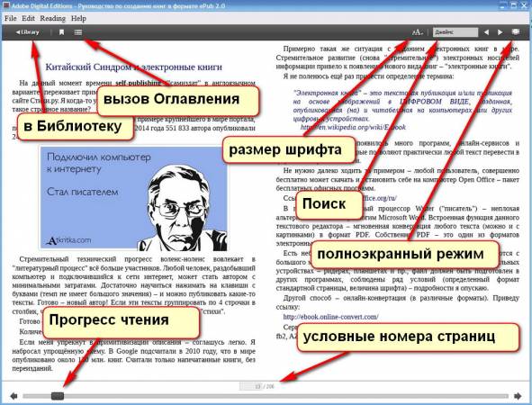Turn to the next page arrow
The height and width of the screenshot is (405, 532).
pyautogui.click(x=518, y=396)
